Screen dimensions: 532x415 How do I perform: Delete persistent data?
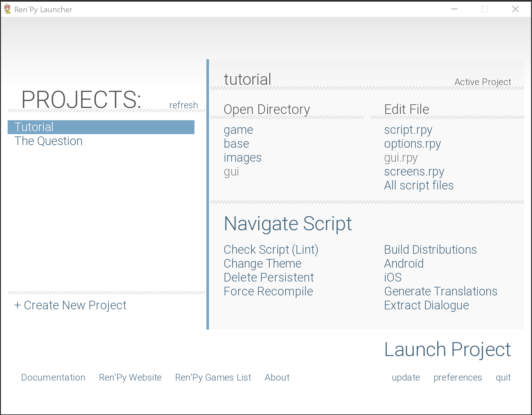(269, 277)
